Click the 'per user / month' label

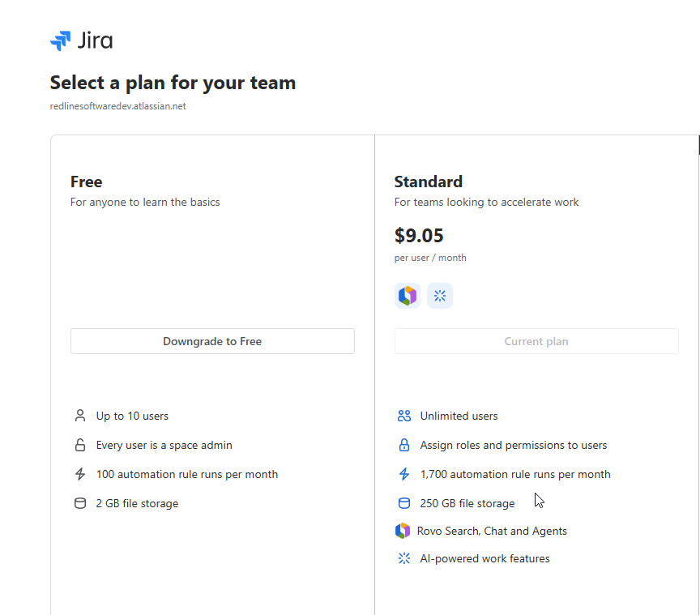tap(430, 258)
